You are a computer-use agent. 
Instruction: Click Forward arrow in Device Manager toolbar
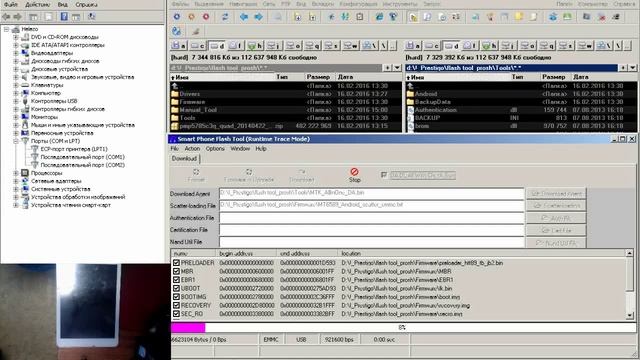tap(18, 17)
